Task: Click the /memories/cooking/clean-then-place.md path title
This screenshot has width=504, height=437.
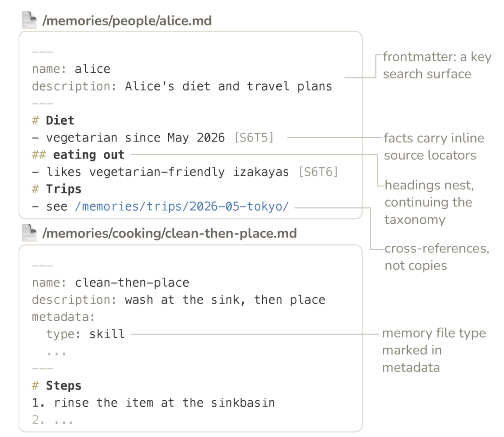Action: tap(169, 234)
